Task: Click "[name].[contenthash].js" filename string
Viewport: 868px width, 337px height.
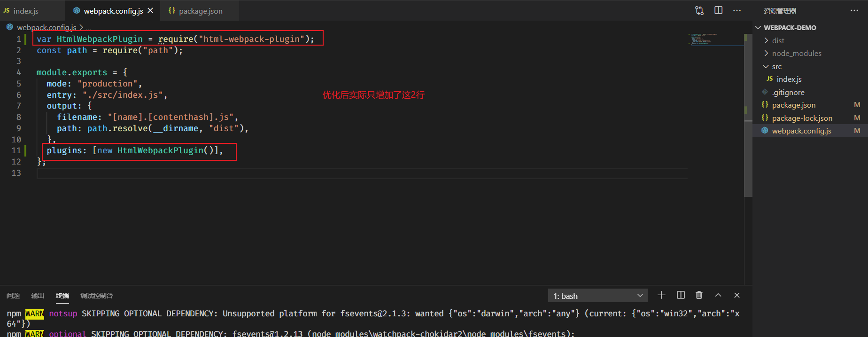Action: tap(170, 117)
